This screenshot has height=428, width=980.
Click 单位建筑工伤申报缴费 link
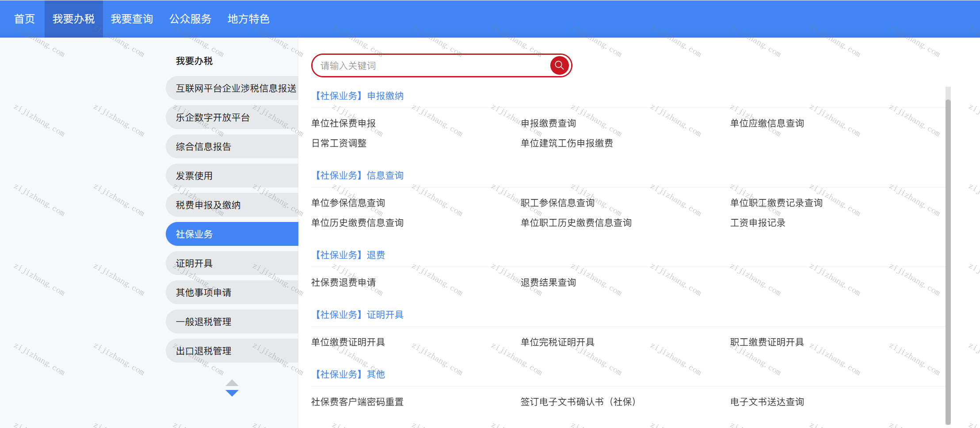pos(567,143)
